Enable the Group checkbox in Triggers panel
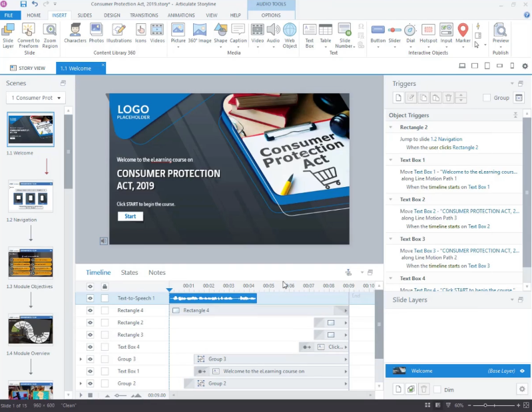This screenshot has width=532, height=412. click(487, 98)
